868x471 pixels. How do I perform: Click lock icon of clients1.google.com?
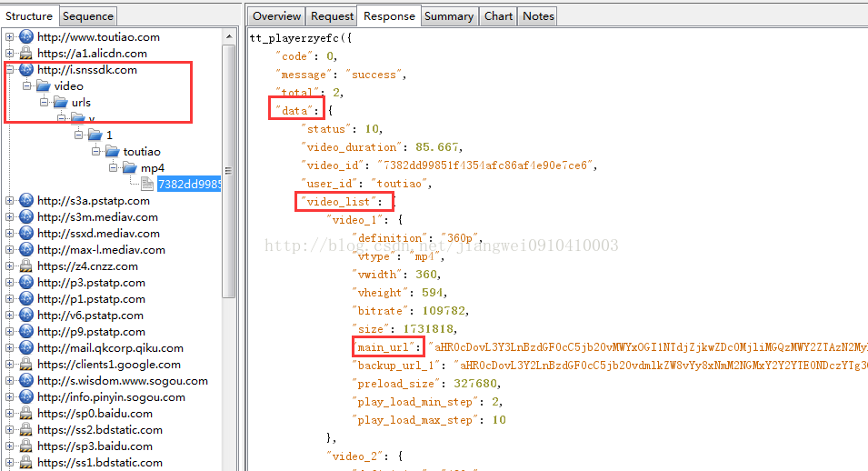(x=26, y=364)
